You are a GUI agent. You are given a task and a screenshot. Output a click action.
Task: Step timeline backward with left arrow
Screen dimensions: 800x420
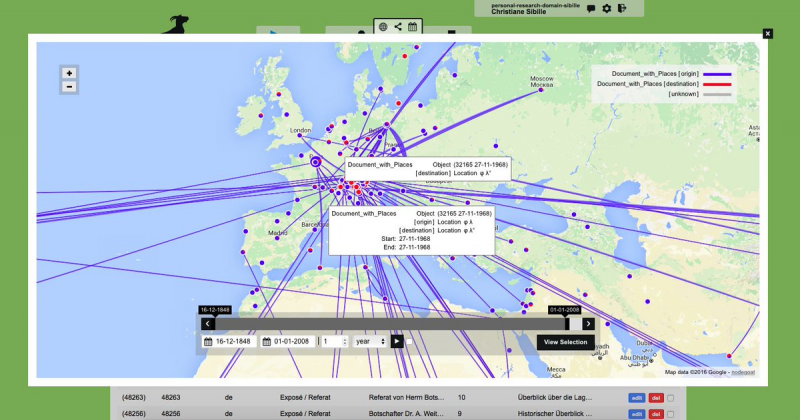pyautogui.click(x=208, y=324)
